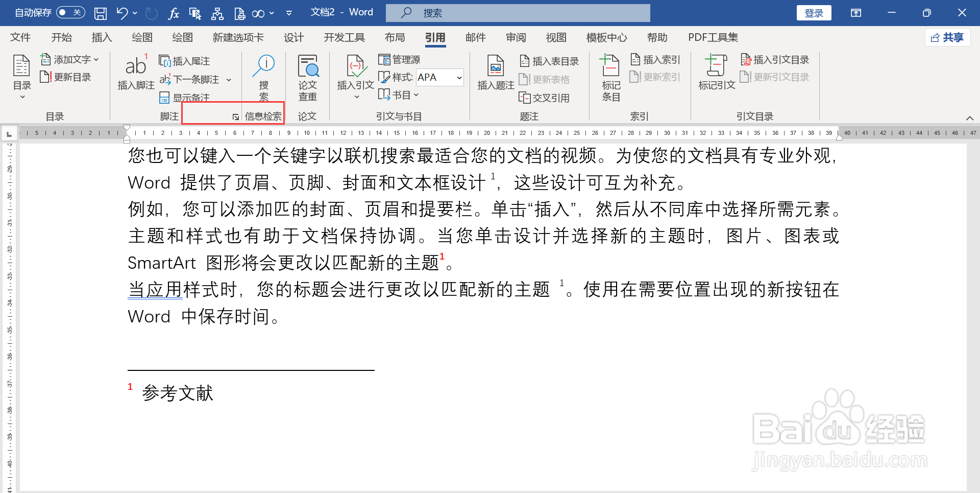The image size is (980, 493).
Task: Click 管理源 manage sources
Action: coord(400,60)
